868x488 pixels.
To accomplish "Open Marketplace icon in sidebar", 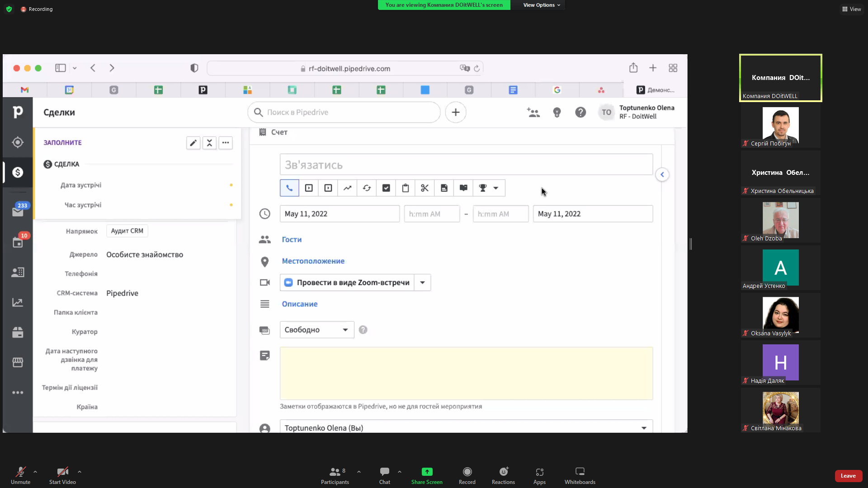I will click(18, 362).
